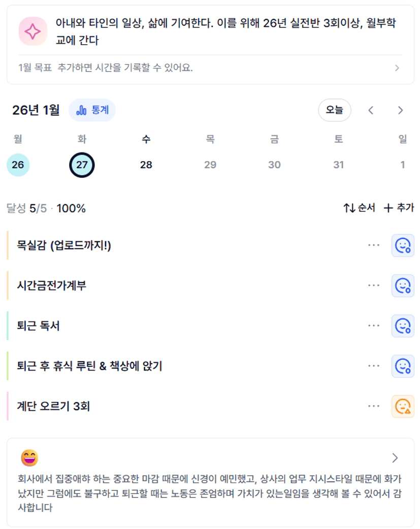Image resolution: width=420 pixels, height=529 pixels.
Task: Open more options for 퇴근 독서 habit
Action: click(x=374, y=326)
